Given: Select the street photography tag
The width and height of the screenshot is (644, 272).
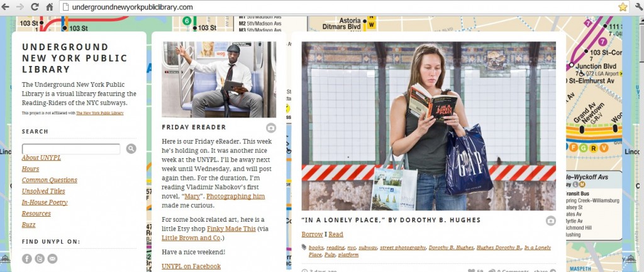Looking at the screenshot, I should tap(403, 248).
